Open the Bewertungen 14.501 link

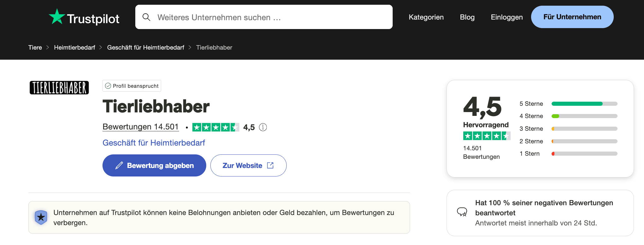click(141, 127)
